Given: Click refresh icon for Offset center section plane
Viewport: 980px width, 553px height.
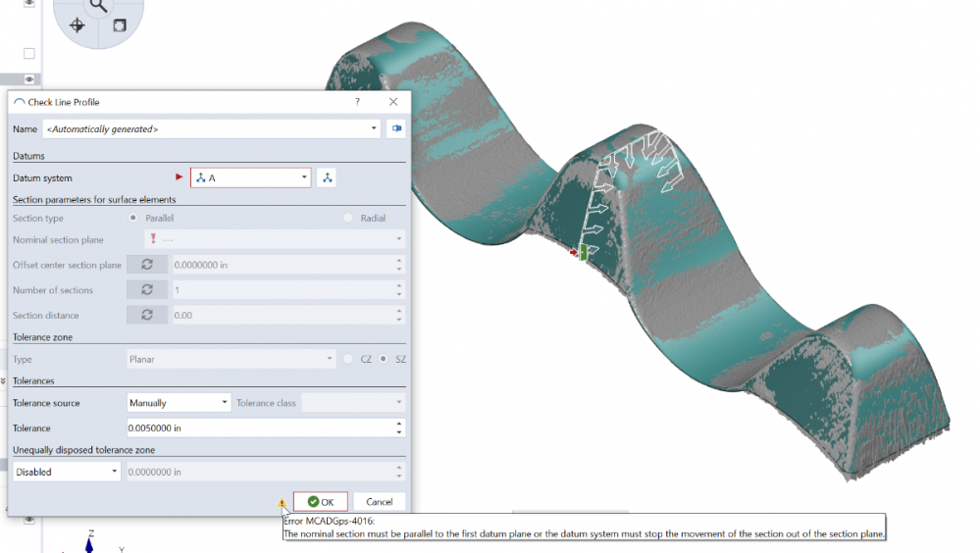Looking at the screenshot, I should click(x=147, y=265).
